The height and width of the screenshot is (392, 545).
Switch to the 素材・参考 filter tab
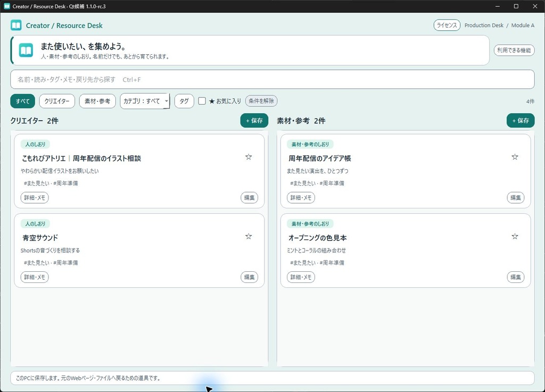point(97,101)
